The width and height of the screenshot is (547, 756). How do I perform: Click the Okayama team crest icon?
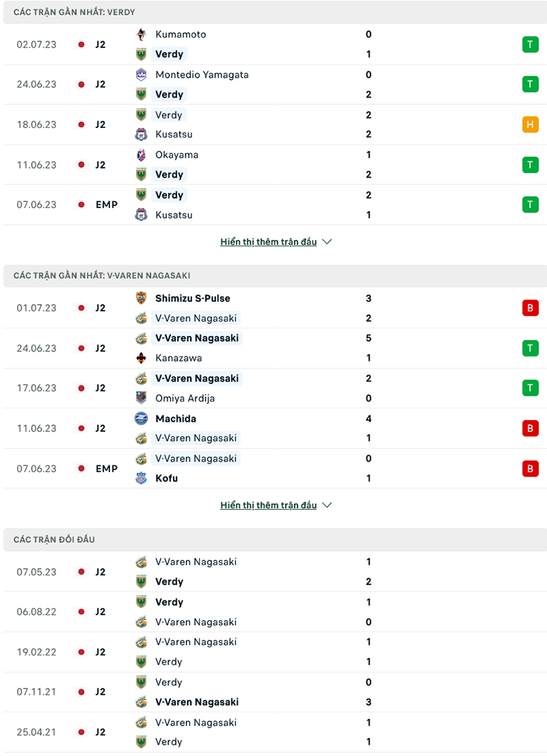[x=141, y=155]
